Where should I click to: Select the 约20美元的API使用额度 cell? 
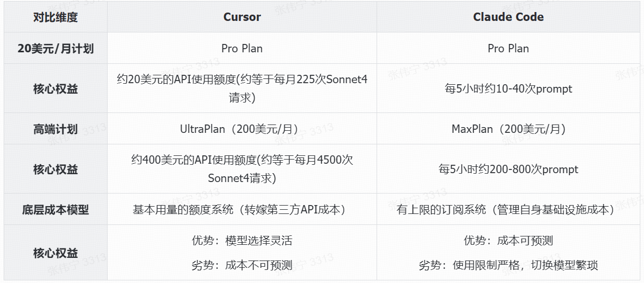pos(242,88)
